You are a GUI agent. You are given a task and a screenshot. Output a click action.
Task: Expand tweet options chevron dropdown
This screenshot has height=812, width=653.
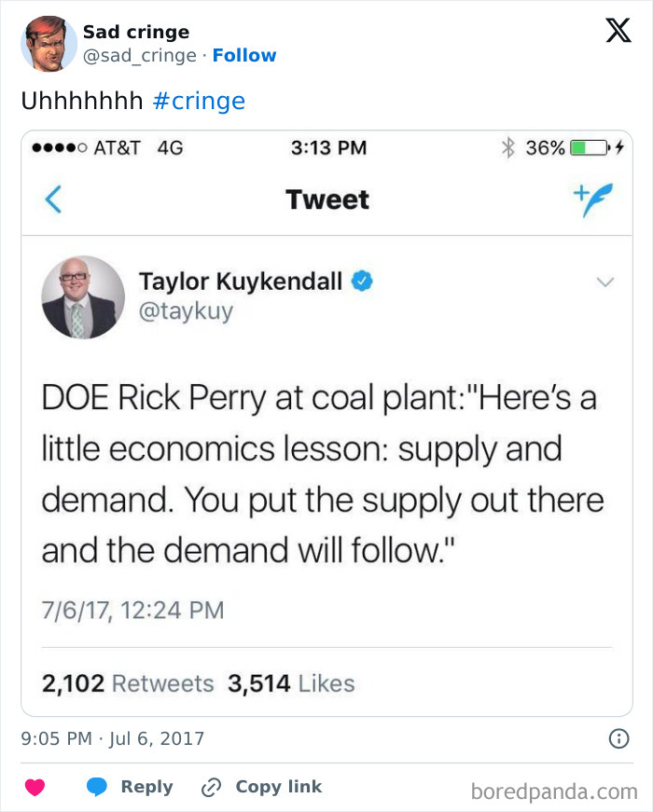point(605,282)
